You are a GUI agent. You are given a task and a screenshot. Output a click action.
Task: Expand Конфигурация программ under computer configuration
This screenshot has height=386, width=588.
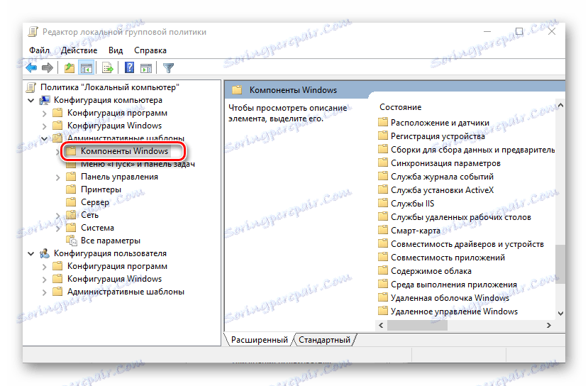(44, 114)
